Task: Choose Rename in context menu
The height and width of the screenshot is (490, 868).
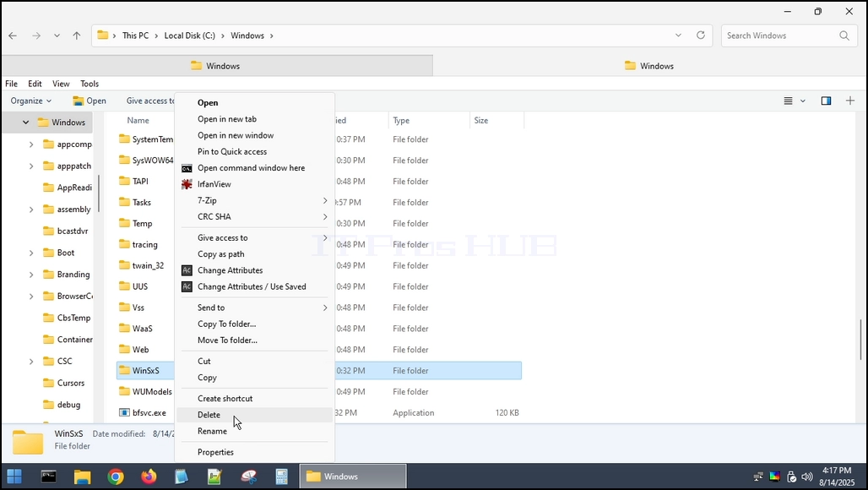Action: click(255, 431)
